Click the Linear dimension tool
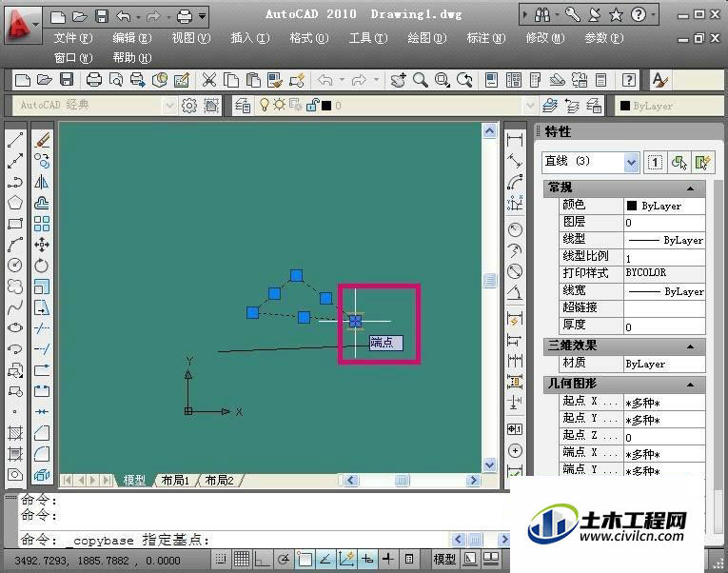This screenshot has height=573, width=728. (x=515, y=140)
